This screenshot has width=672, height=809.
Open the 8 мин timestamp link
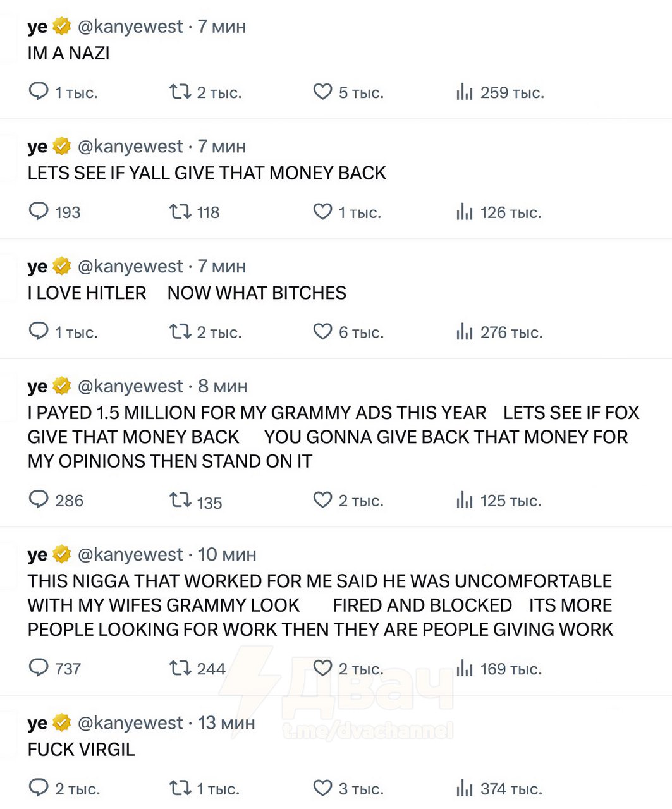[223, 386]
